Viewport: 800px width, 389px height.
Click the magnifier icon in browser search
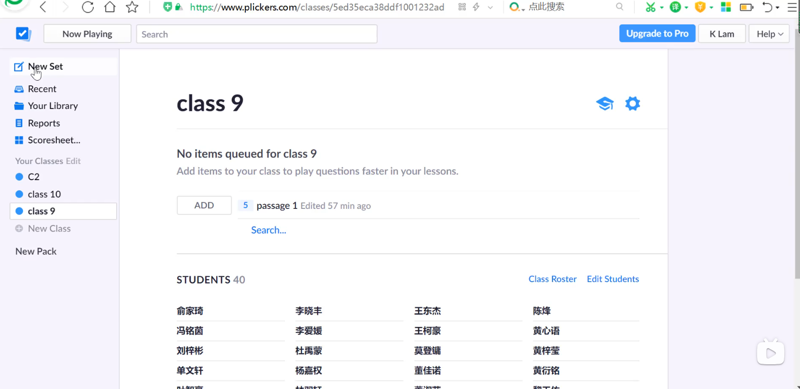[619, 7]
